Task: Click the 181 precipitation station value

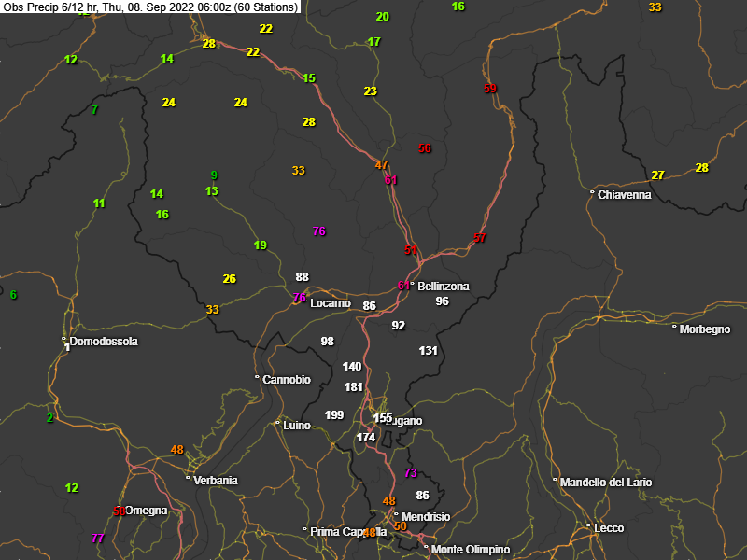Action: pos(353,387)
